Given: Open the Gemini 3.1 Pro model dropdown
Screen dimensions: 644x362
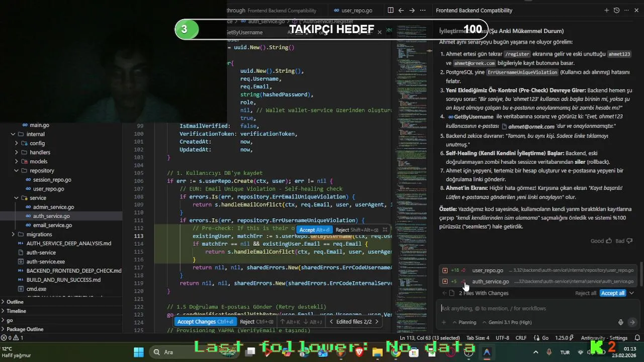Looking at the screenshot, I should 506,322.
